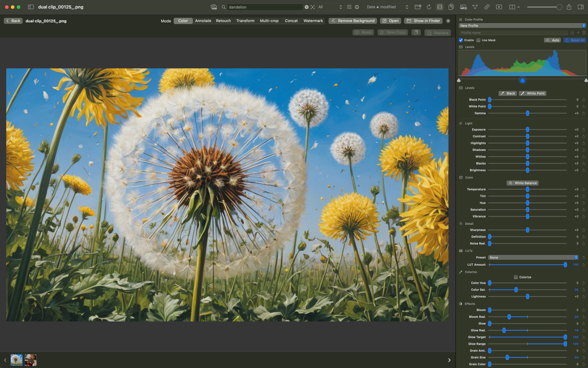The image size is (588, 368).
Task: Click the Back button
Action: (13, 21)
